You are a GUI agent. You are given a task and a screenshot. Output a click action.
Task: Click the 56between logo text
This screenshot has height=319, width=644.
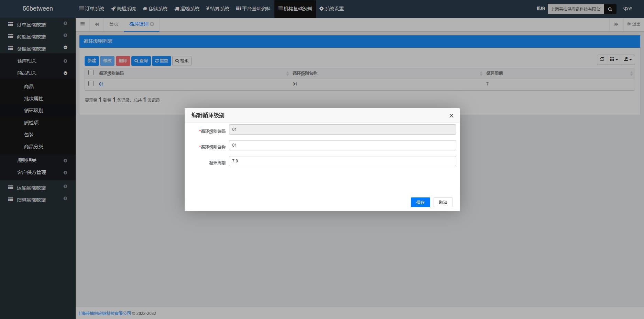(38, 9)
